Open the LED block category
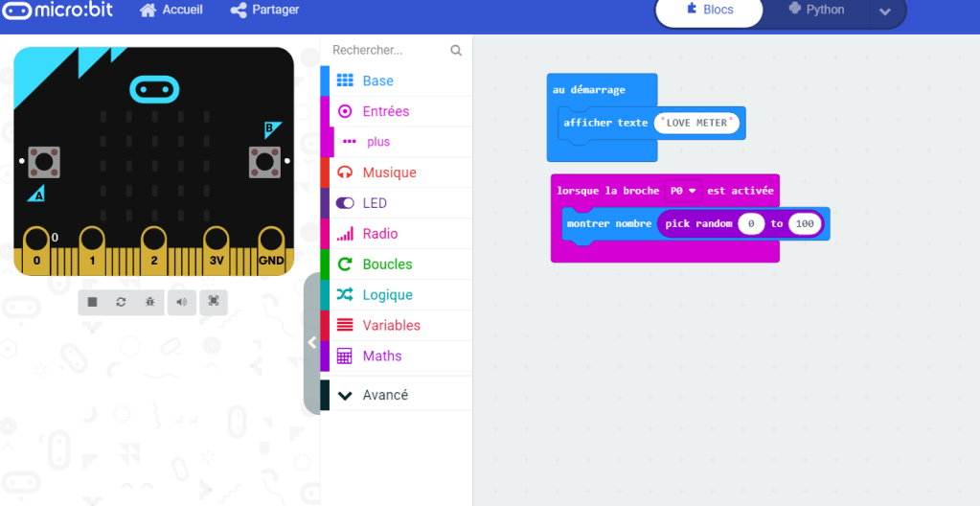The image size is (980, 506). tap(375, 203)
